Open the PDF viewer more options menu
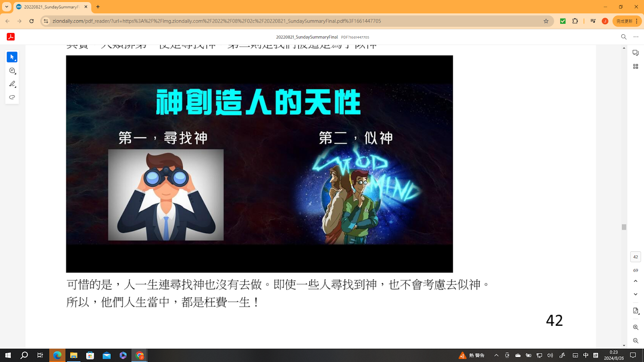The image size is (644, 362). [x=636, y=37]
